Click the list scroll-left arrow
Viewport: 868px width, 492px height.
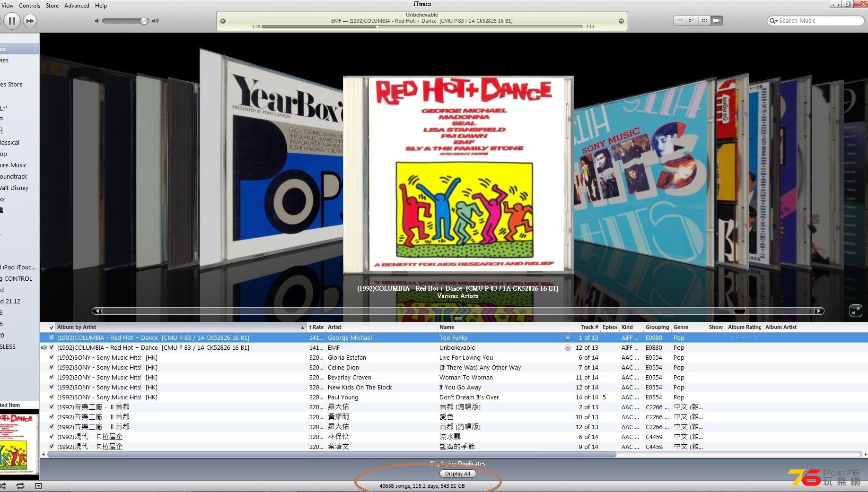click(44, 455)
